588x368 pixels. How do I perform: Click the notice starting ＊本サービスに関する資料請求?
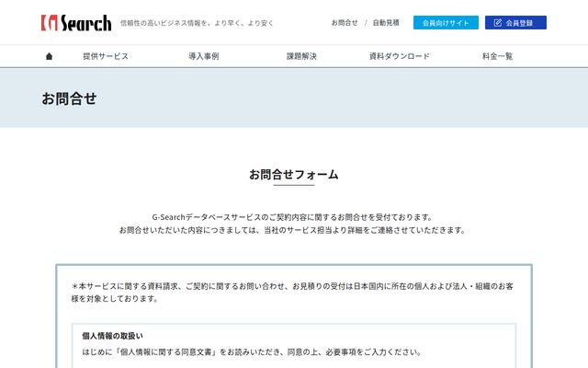[x=292, y=293]
